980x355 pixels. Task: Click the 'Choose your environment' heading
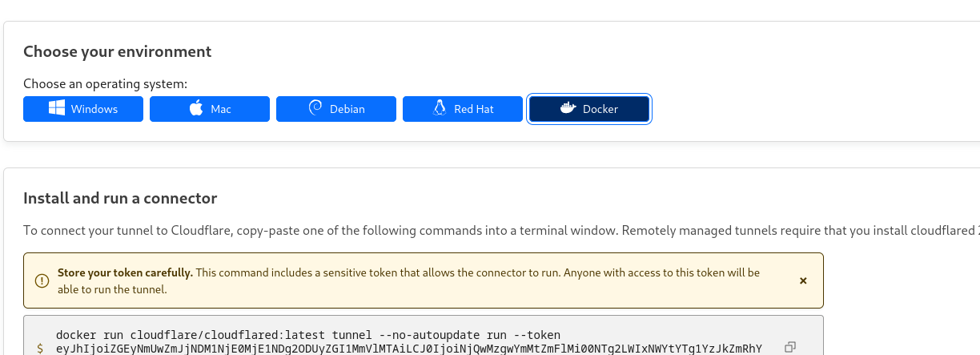pos(117,52)
